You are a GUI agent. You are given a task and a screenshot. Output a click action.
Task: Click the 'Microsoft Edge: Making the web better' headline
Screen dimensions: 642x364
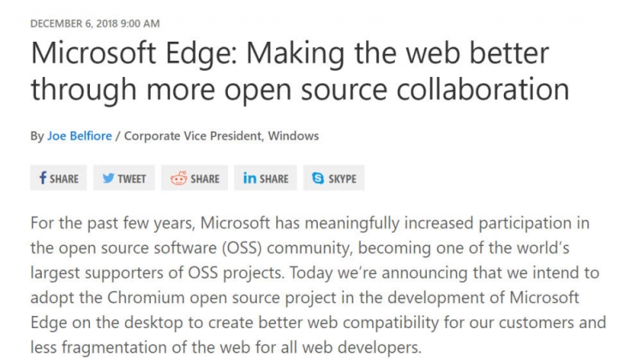[290, 54]
